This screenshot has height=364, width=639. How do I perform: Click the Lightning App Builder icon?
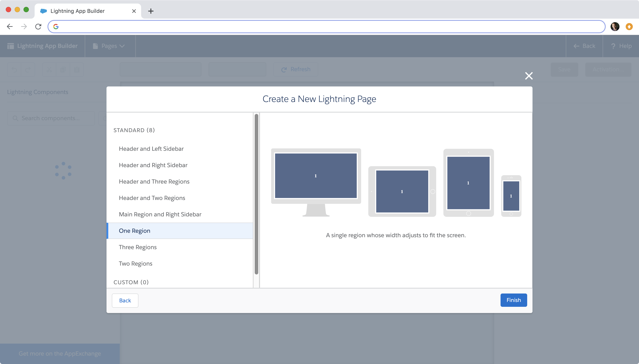tap(10, 46)
